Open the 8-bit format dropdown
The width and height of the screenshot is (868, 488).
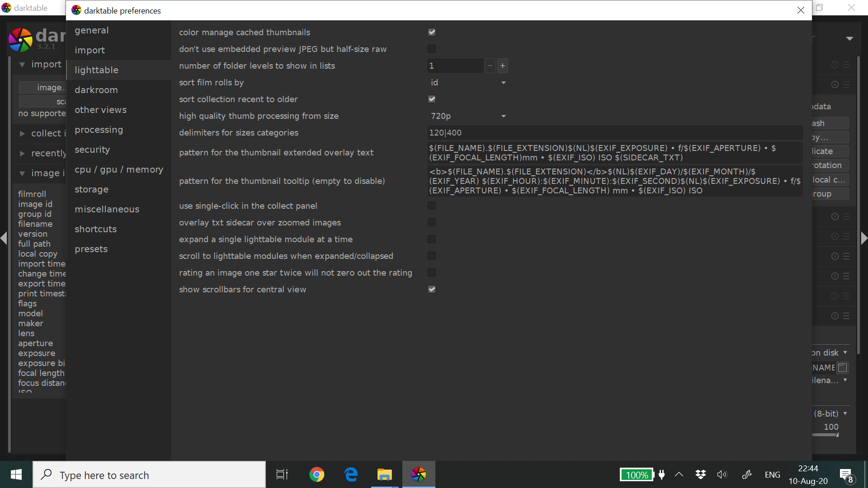point(831,413)
